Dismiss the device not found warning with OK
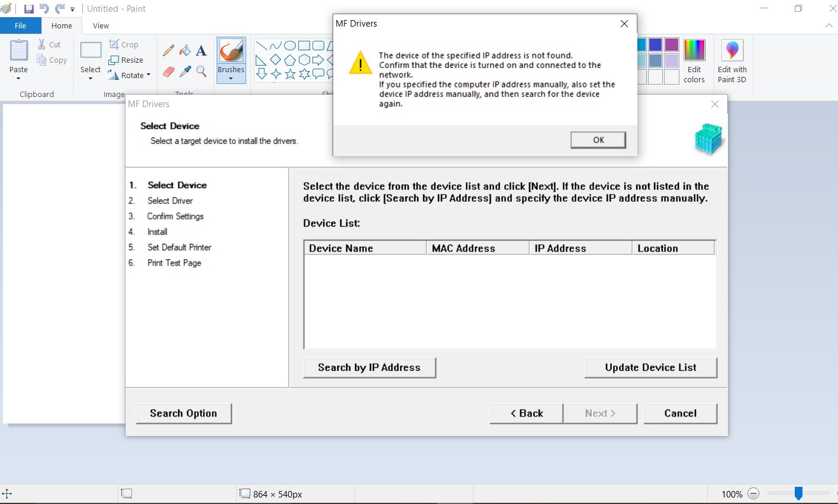The width and height of the screenshot is (838, 504). (x=598, y=140)
